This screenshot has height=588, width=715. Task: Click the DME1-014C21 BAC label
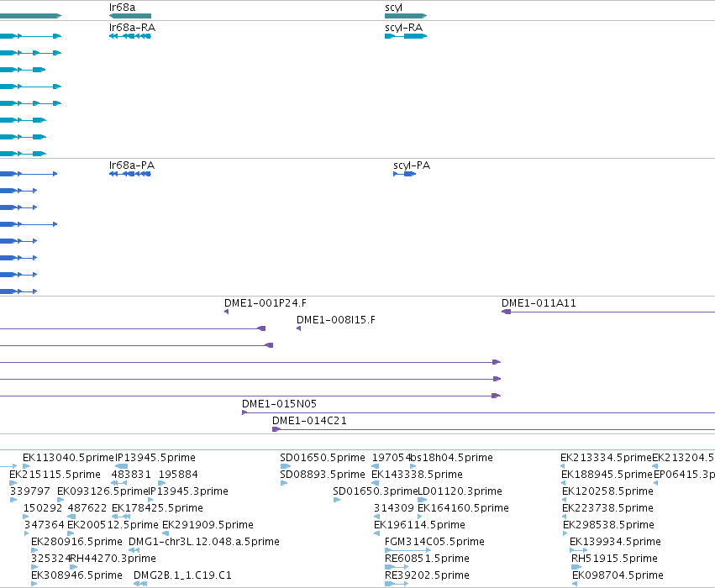(x=309, y=421)
